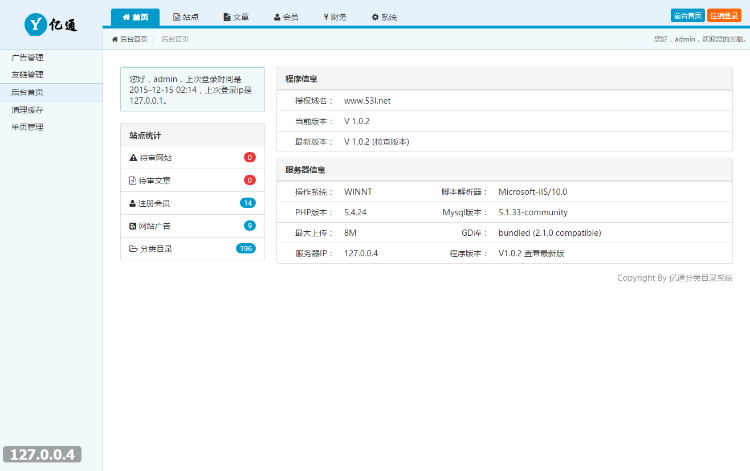The height and width of the screenshot is (471, 750).
Task: Click the blue 前台首页 button
Action: 687,16
